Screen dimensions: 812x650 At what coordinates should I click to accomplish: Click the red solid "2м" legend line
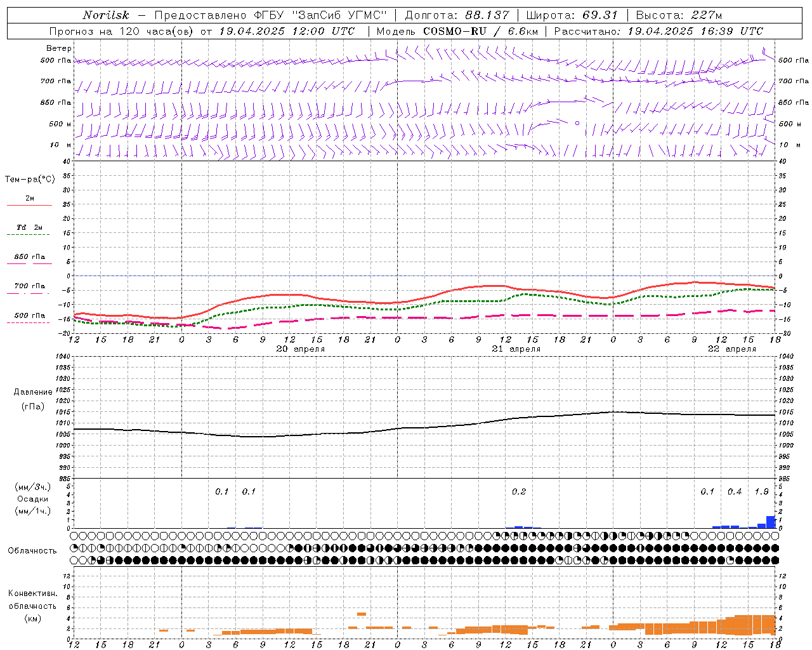(x=29, y=206)
